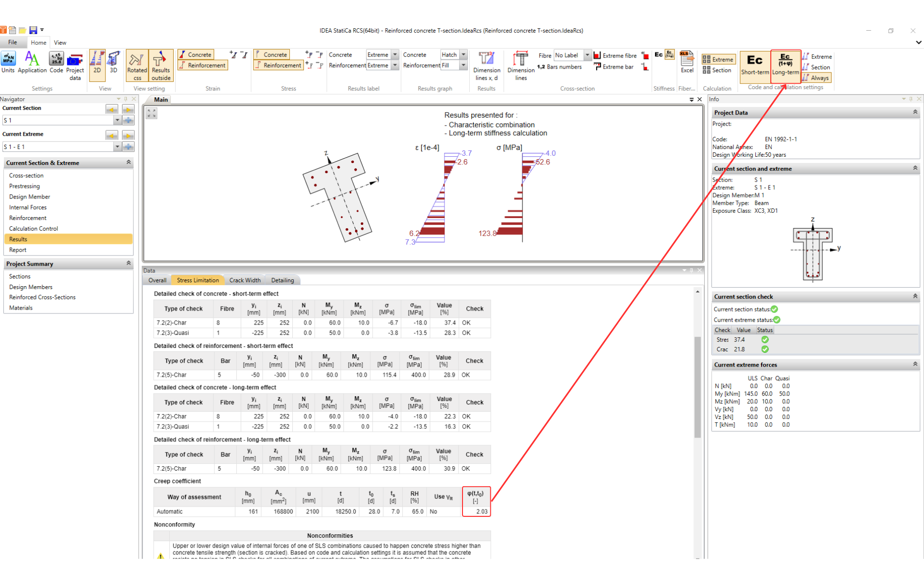Switch to 3D view
The width and height of the screenshot is (924, 584).
pyautogui.click(x=113, y=62)
